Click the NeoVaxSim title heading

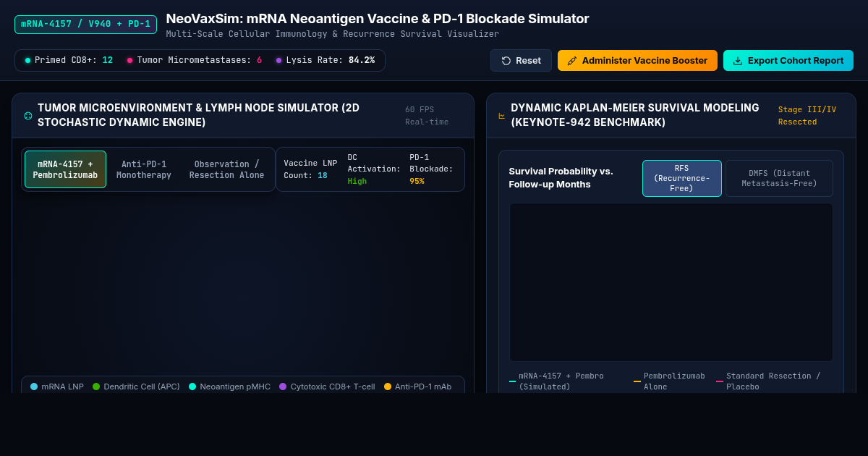(378, 19)
